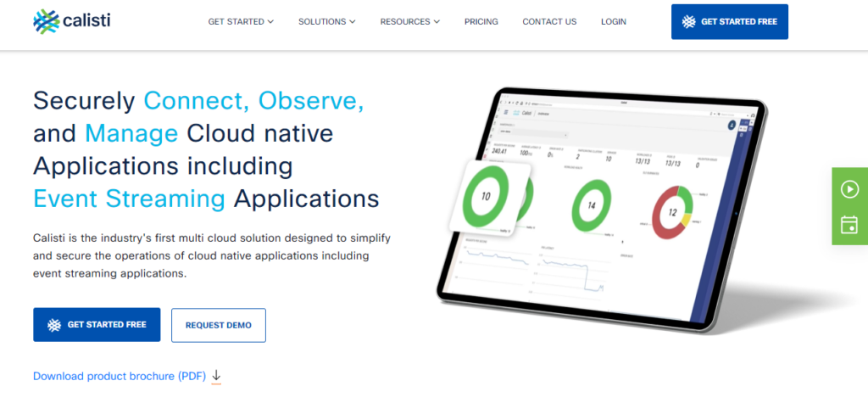Click the red-green donut chart showing 12

(672, 212)
